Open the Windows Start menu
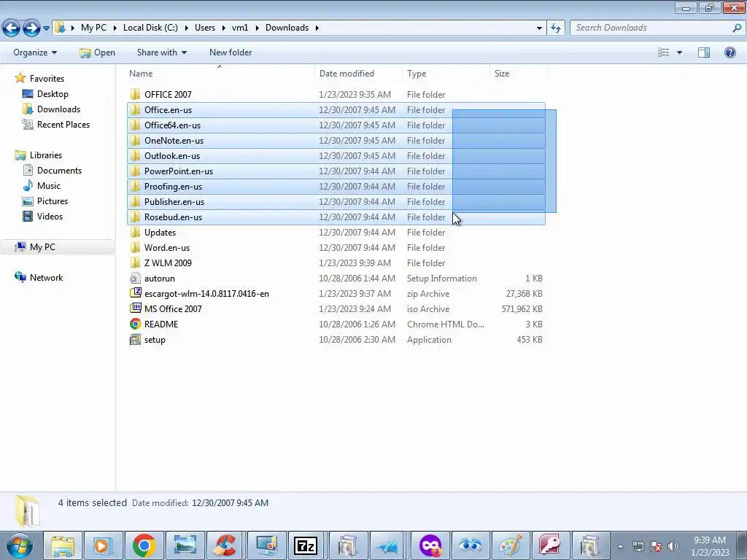The height and width of the screenshot is (560, 747). point(20,545)
